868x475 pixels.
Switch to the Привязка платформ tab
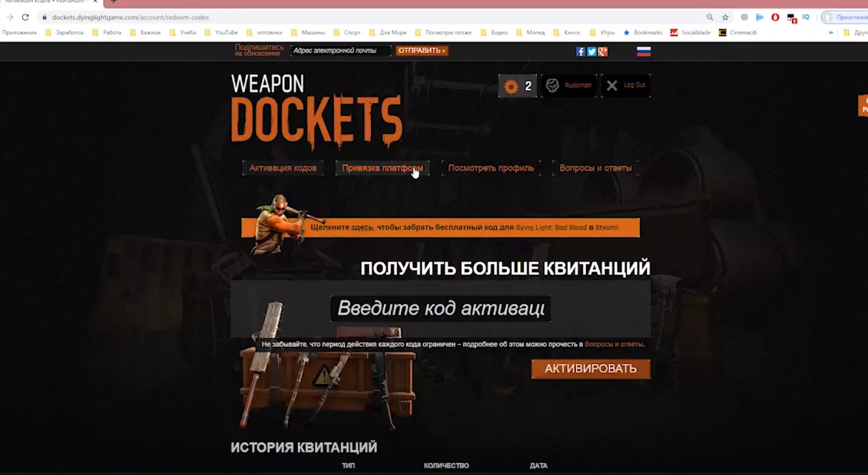(x=382, y=168)
